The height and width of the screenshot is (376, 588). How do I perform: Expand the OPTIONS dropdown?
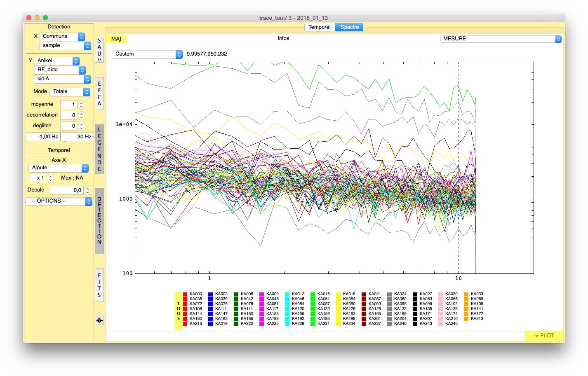[x=59, y=201]
